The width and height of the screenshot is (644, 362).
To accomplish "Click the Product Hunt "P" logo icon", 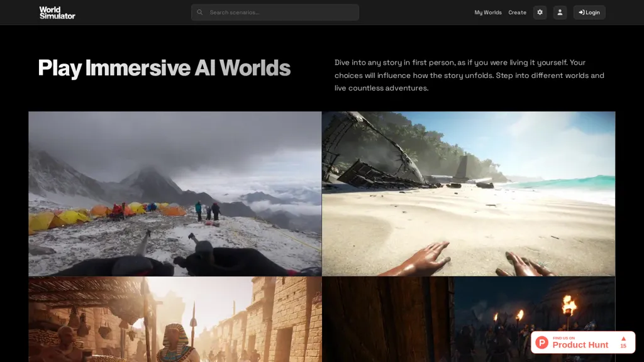I will pos(541,343).
